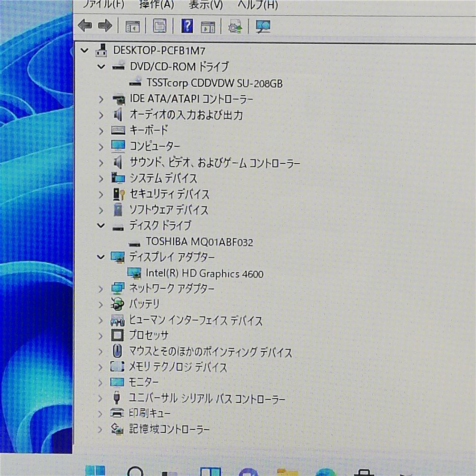Click the IDE ATA/ATAPI controller chip icon
Image resolution: width=476 pixels, height=476 pixels.
[119, 99]
